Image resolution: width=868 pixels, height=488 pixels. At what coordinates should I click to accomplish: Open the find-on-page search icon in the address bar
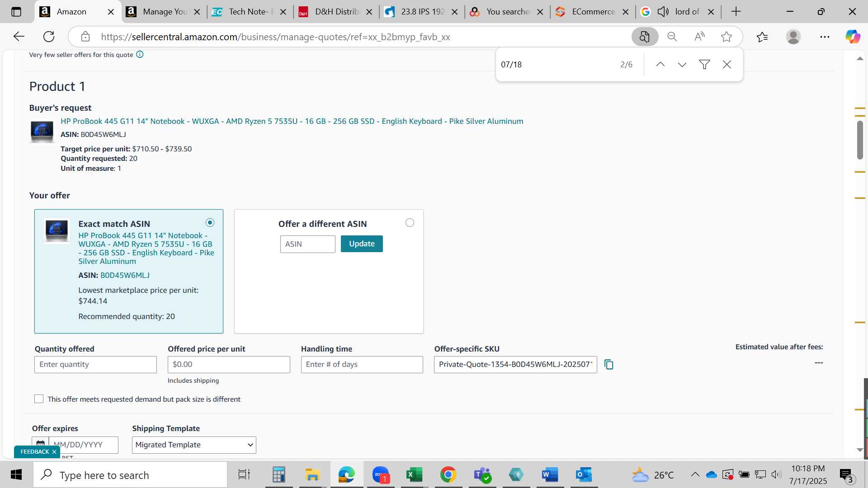pos(645,37)
